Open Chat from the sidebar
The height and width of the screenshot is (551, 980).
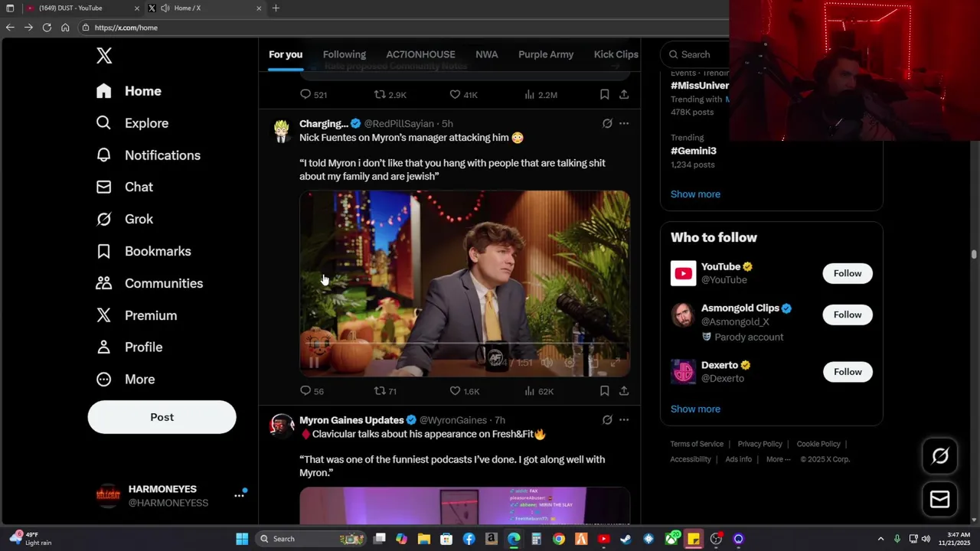point(124,187)
